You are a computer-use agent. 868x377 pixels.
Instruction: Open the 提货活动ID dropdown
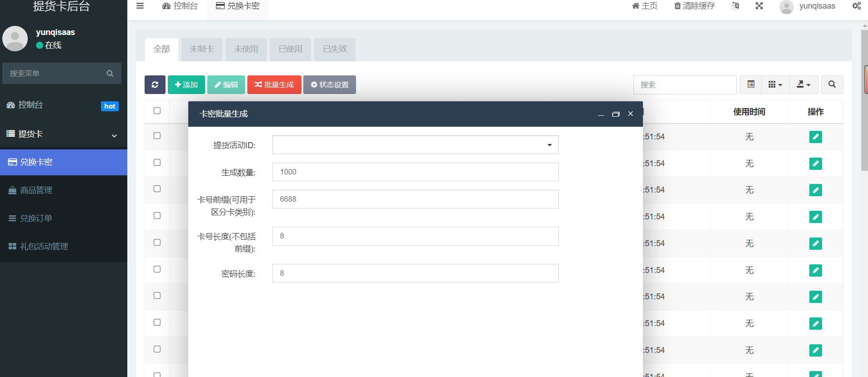pyautogui.click(x=415, y=145)
